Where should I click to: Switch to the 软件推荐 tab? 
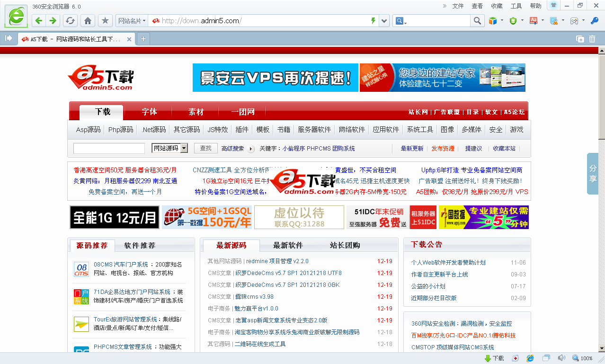tap(140, 246)
